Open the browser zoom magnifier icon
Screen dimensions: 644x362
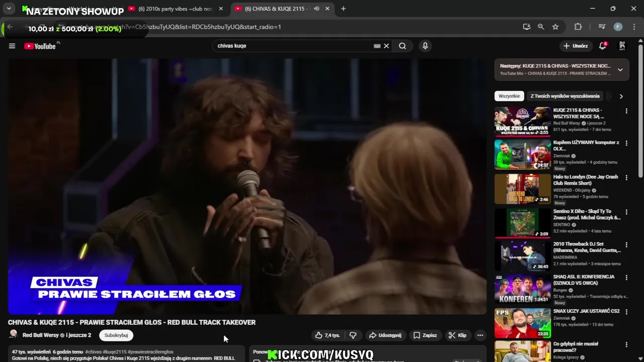point(541,27)
